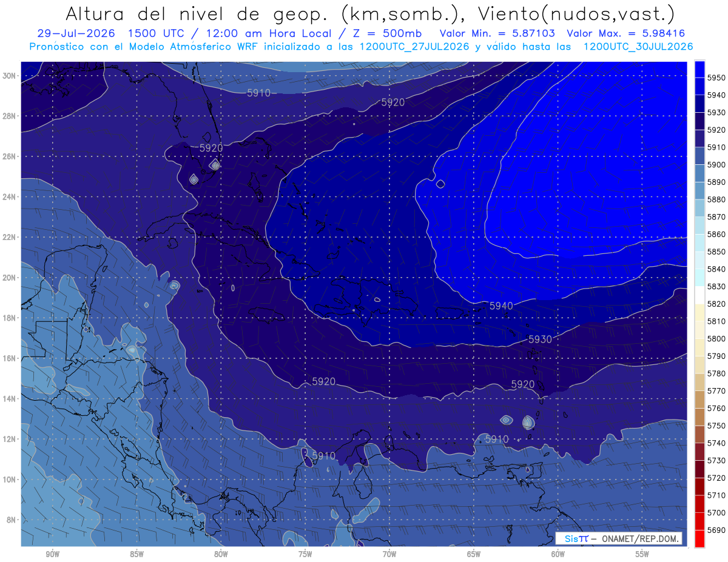The width and height of the screenshot is (728, 562).
Task: Click the white legend swatch between 5830 and 5820
Action: pyautogui.click(x=699, y=295)
